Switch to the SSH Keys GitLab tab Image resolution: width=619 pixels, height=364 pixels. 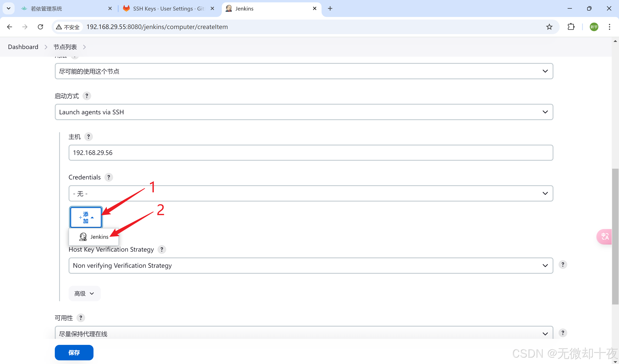169,9
